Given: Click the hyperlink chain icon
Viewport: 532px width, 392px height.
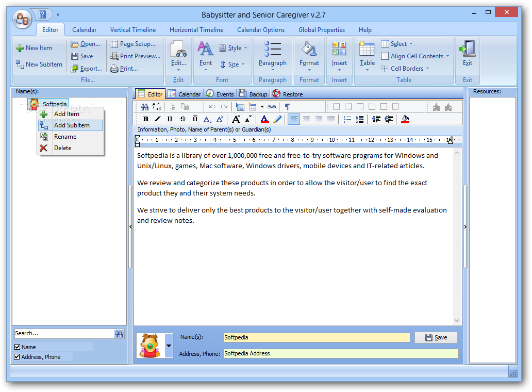Looking at the screenshot, I should 272,107.
